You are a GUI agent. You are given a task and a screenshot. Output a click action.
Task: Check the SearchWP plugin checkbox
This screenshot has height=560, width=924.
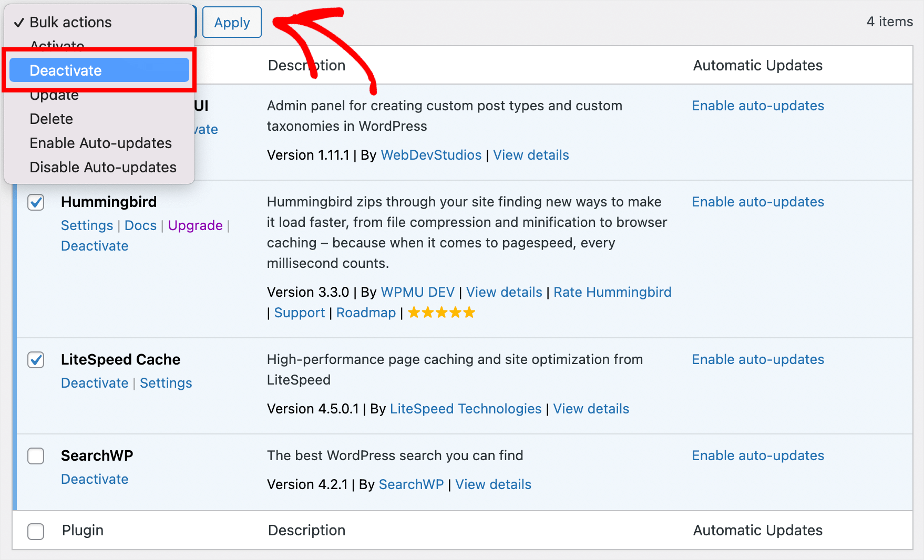[x=35, y=456]
